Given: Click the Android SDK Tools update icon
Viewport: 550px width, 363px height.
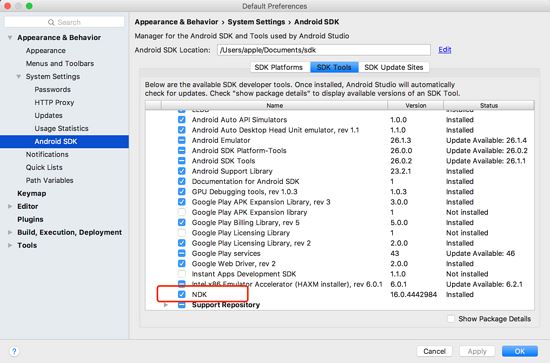Looking at the screenshot, I should point(181,161).
